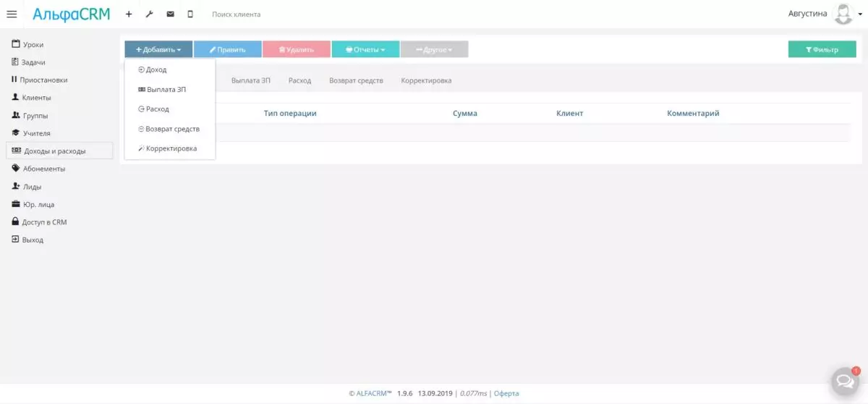Open the wrench settings icon
868x404 pixels.
point(150,14)
